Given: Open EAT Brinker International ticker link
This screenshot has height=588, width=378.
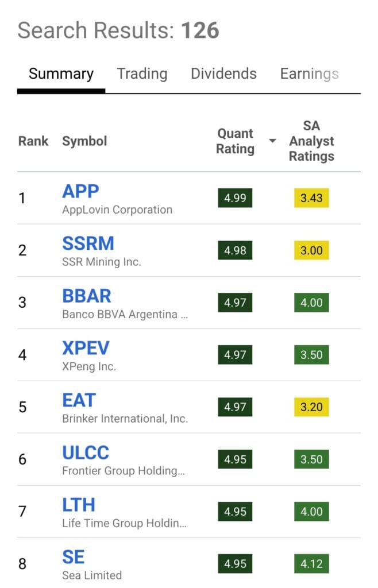Looking at the screenshot, I should click(79, 400).
